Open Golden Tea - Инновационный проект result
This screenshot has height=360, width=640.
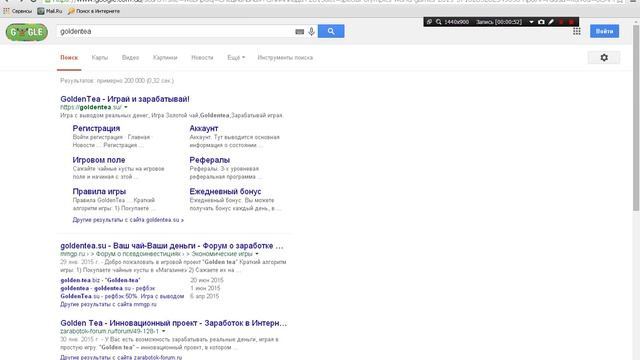173,323
